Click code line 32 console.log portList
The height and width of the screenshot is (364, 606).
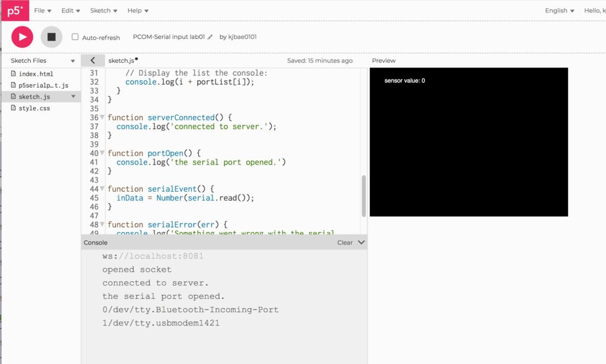190,82
